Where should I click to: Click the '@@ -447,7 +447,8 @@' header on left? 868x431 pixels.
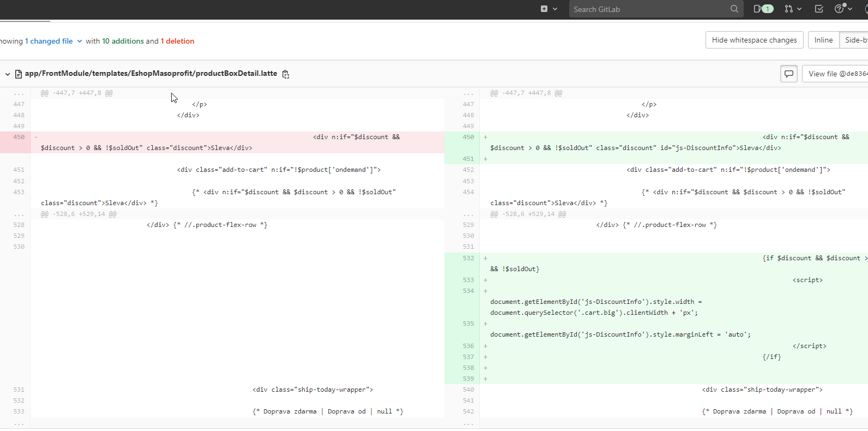click(x=76, y=93)
